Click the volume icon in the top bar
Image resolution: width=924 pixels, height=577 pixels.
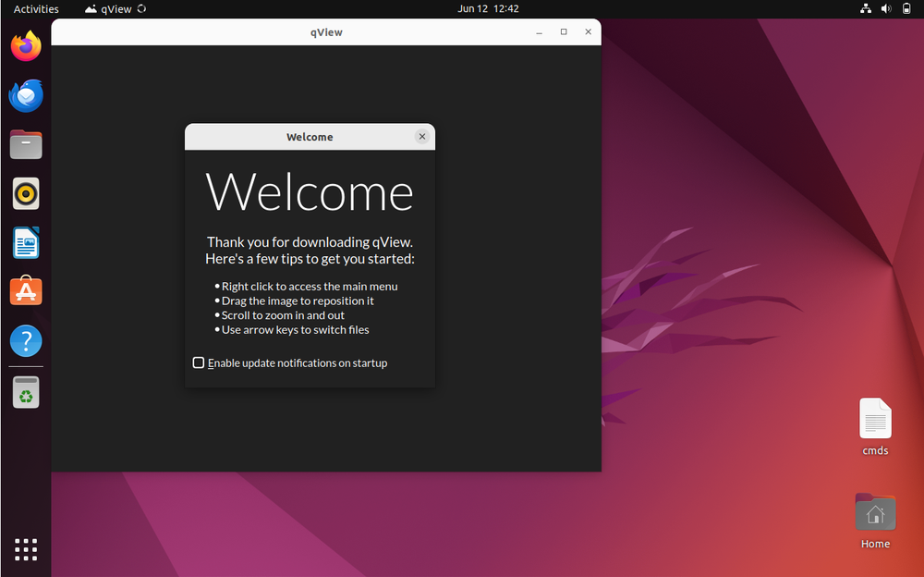point(885,8)
